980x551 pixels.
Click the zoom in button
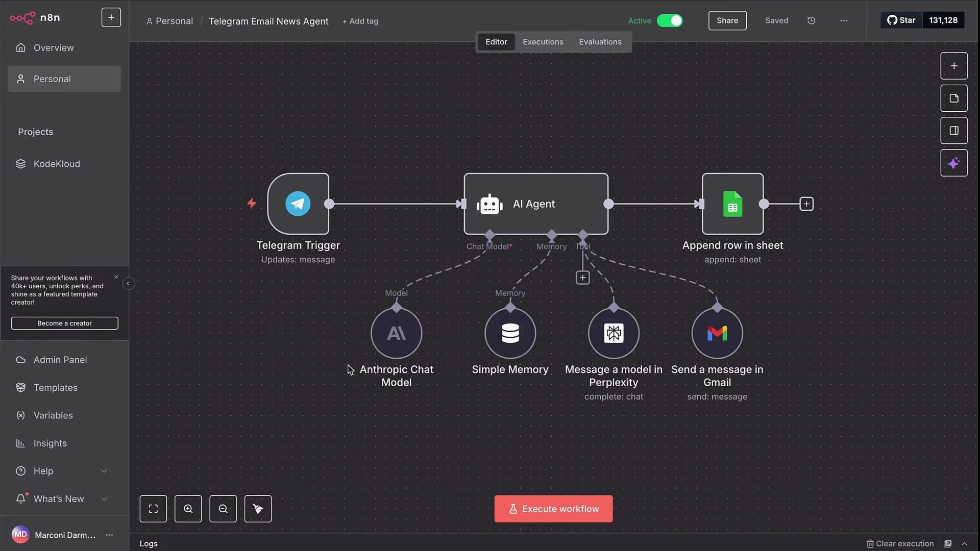pyautogui.click(x=188, y=509)
